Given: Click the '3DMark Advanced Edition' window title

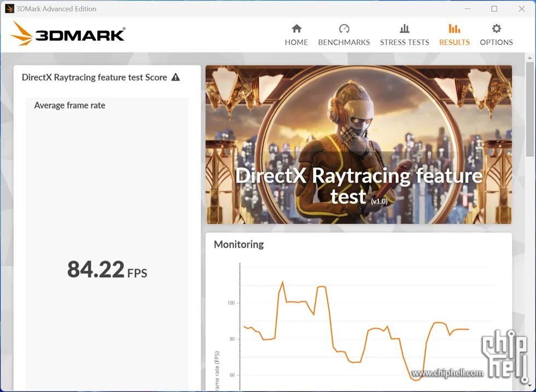Looking at the screenshot, I should click(56, 9).
